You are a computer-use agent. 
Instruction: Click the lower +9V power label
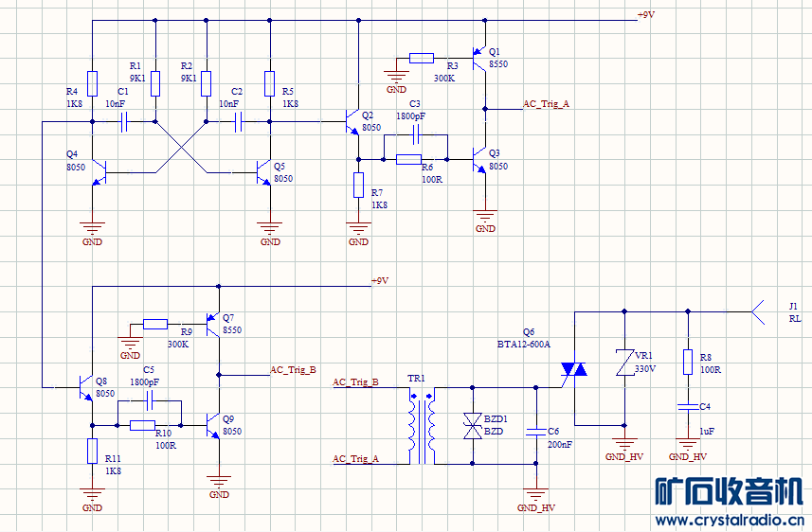pos(380,281)
